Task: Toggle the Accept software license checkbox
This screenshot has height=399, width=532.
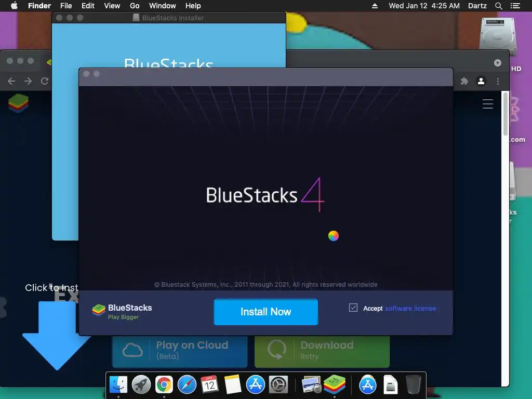Action: (x=353, y=308)
